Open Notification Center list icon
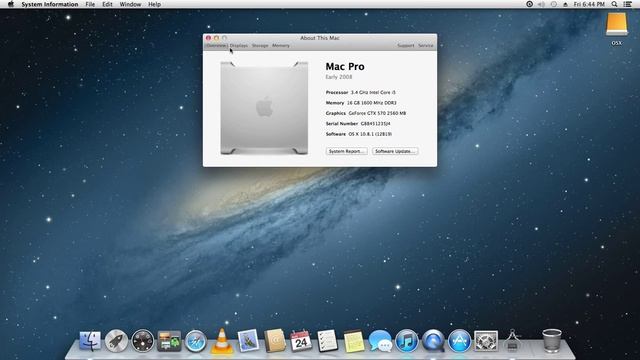Screen dimensions: 640x360 628,4
